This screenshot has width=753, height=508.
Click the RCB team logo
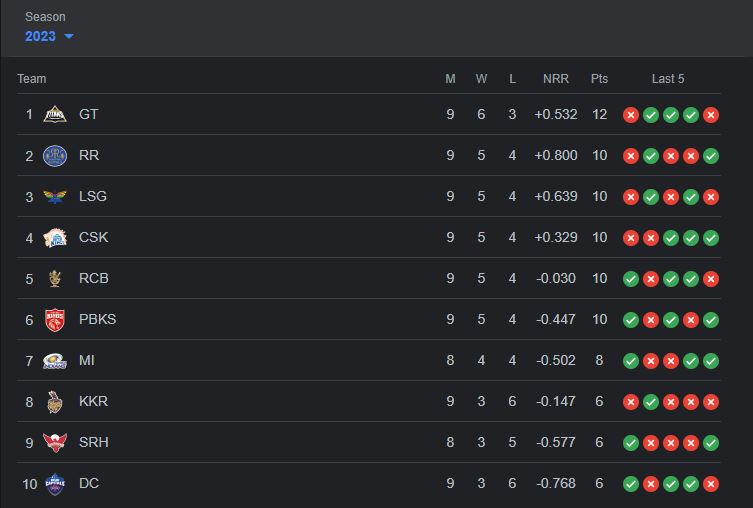point(55,279)
